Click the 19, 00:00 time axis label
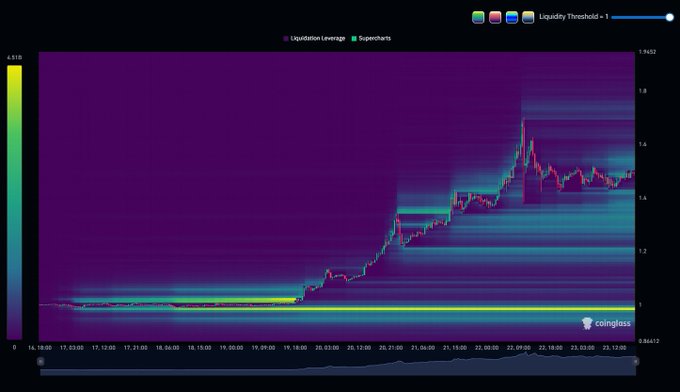Image resolution: width=680 pixels, height=392 pixels. tap(231, 348)
